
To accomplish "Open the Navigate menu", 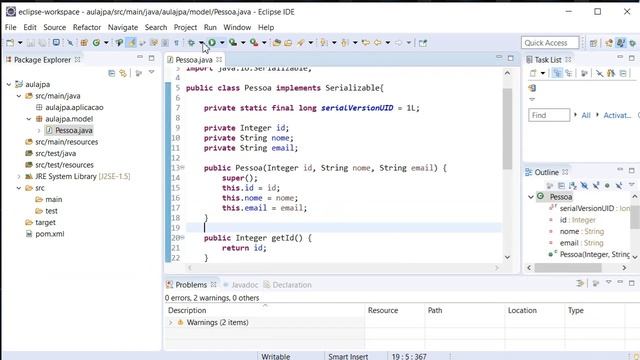I will (123, 27).
